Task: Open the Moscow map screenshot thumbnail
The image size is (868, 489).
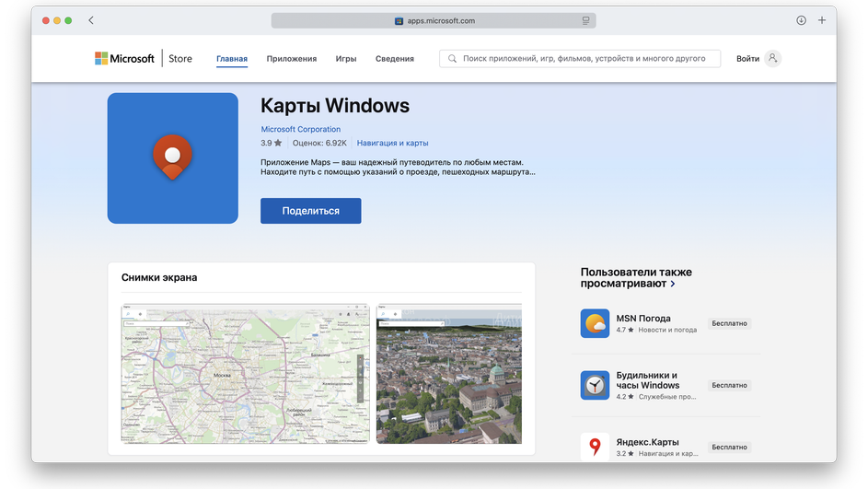Action: click(245, 374)
